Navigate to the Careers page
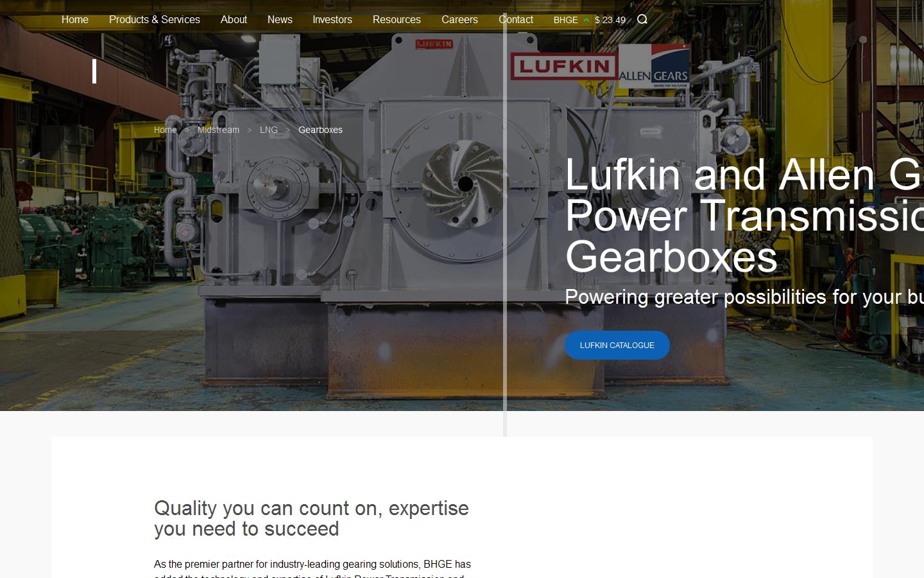Image resolution: width=924 pixels, height=578 pixels. (x=459, y=20)
